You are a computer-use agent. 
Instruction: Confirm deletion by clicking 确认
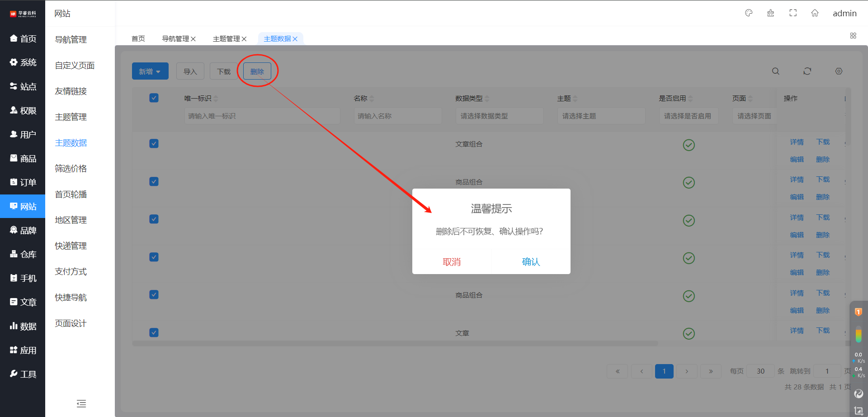531,262
